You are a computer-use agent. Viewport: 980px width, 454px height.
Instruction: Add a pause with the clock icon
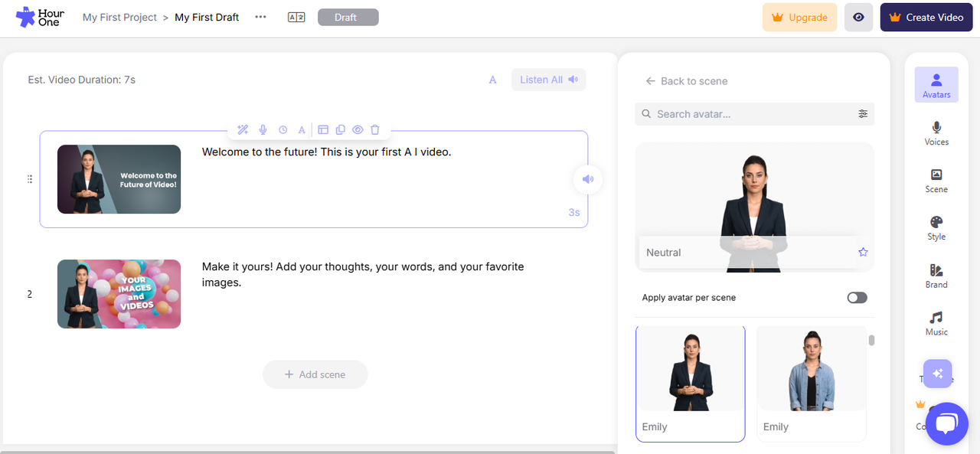coord(283,129)
